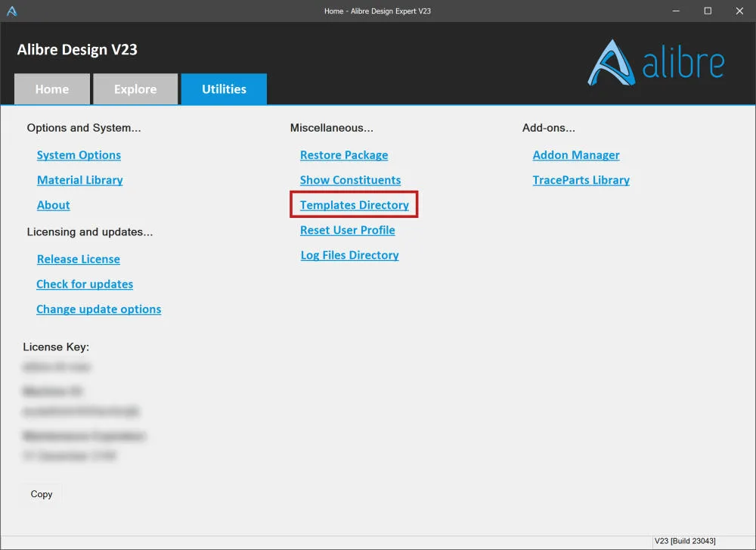This screenshot has width=756, height=550.
Task: Open System Options link
Action: tap(79, 155)
